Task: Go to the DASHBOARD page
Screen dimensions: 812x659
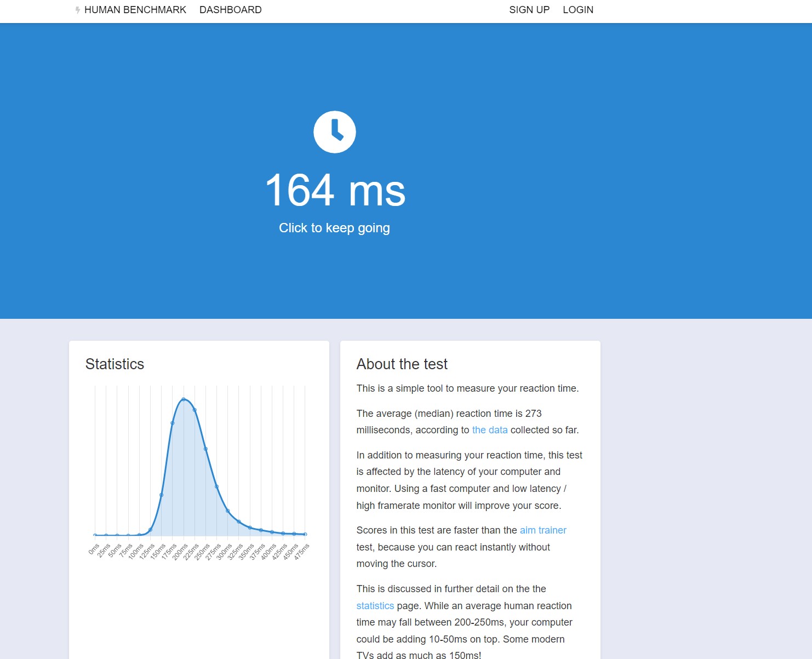Action: pos(231,10)
